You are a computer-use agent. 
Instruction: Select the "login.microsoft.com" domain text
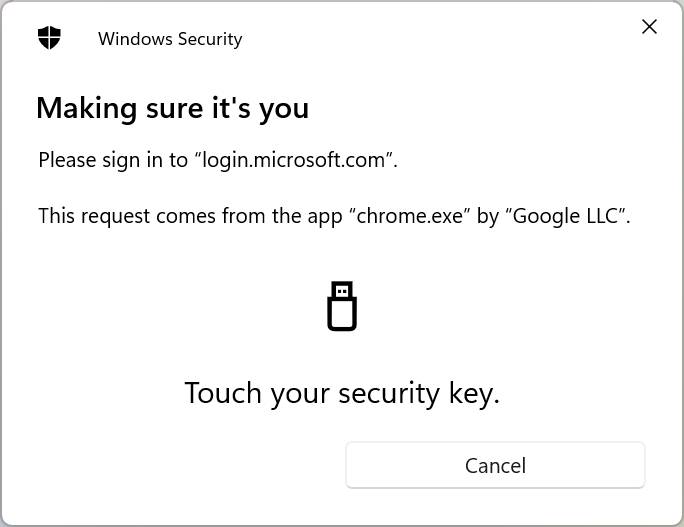[294, 160]
